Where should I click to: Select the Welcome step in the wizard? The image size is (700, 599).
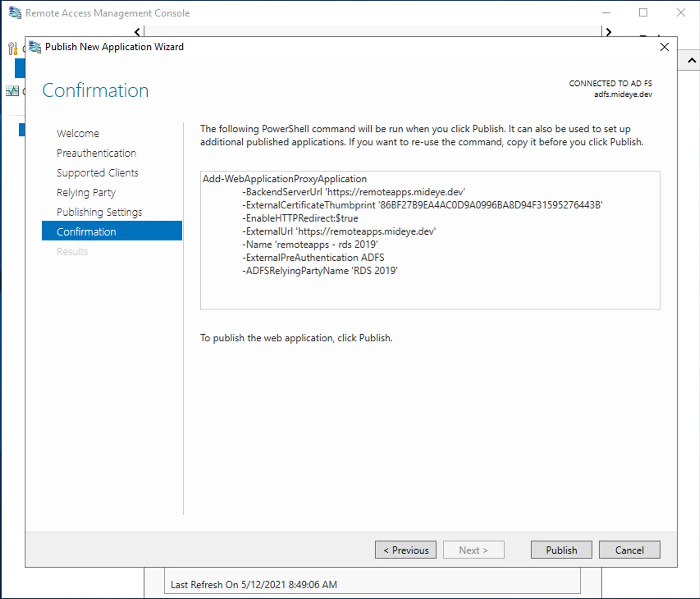[78, 133]
